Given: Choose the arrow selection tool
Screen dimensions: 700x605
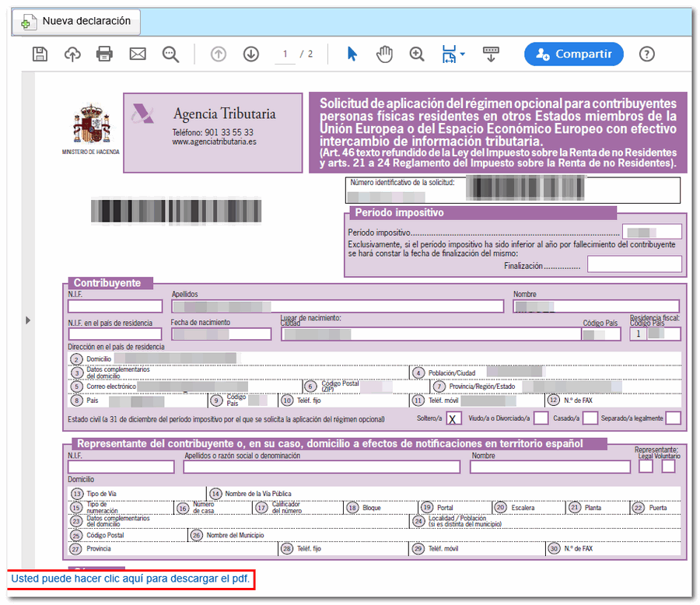Looking at the screenshot, I should point(352,54).
